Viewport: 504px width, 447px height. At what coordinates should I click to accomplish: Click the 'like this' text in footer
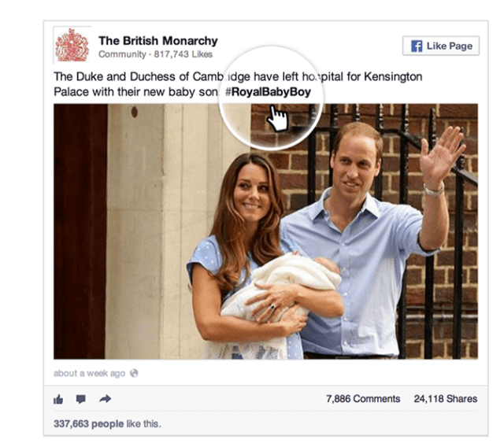tap(143, 424)
